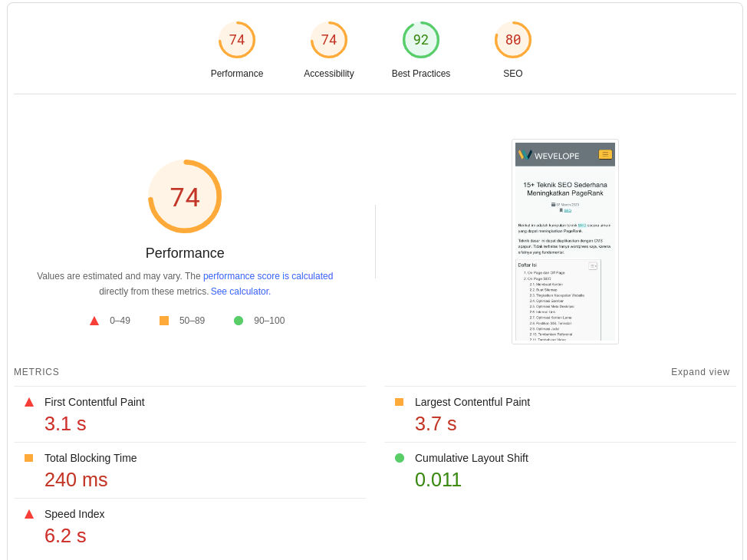747x560 pixels.
Task: Click the green circle beside Cumulative Layout Shift
Action: tap(400, 458)
